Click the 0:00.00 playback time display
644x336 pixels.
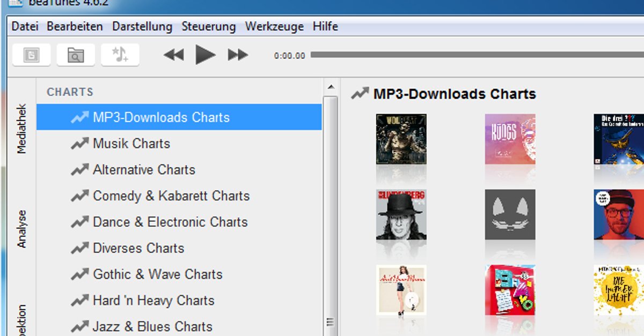289,56
